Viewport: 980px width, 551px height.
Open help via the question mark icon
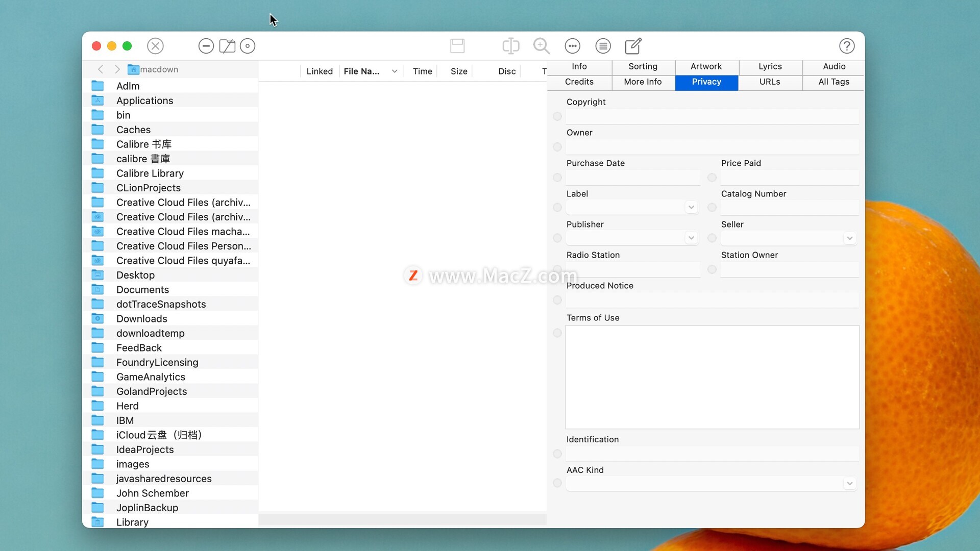tap(847, 46)
